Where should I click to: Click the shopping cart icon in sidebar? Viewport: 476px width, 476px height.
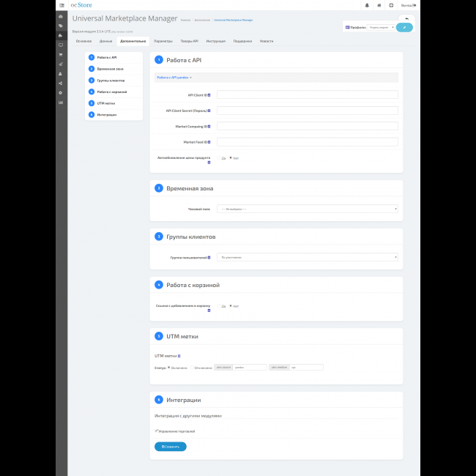tap(61, 54)
